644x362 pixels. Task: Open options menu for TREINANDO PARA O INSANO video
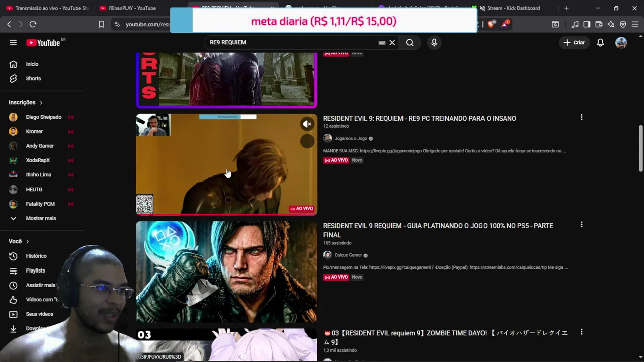pos(581,117)
